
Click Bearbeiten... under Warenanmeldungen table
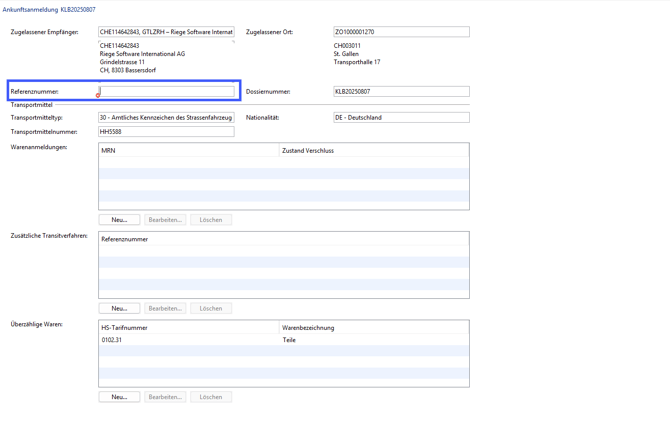pos(165,219)
